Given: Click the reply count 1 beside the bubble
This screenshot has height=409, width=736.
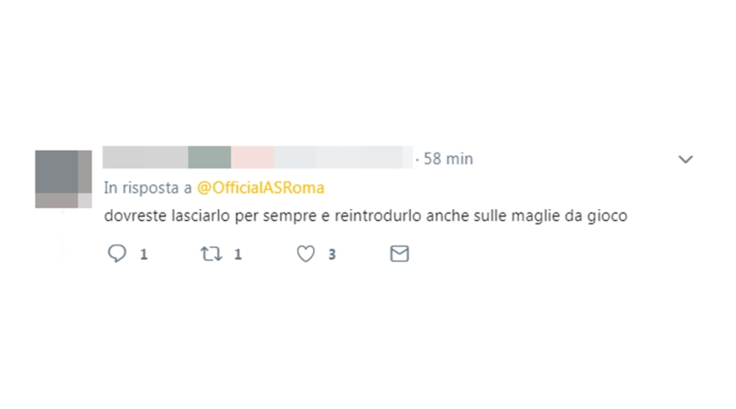Looking at the screenshot, I should click(144, 255).
